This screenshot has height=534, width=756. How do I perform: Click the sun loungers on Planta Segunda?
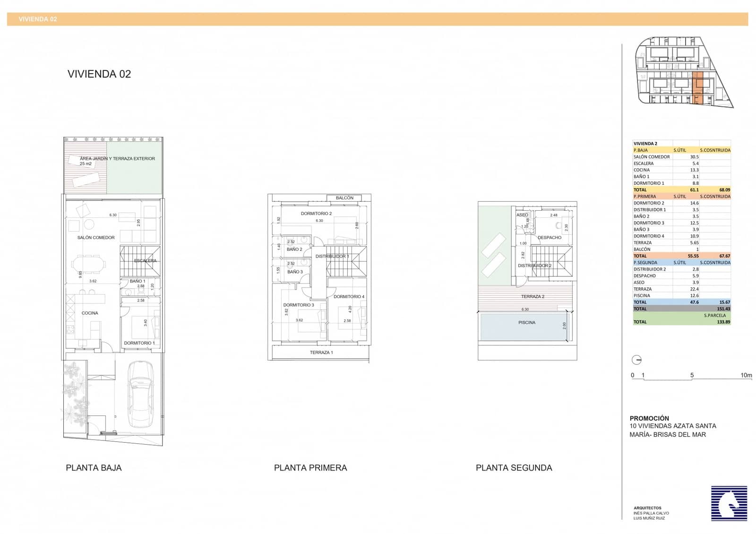click(x=493, y=255)
